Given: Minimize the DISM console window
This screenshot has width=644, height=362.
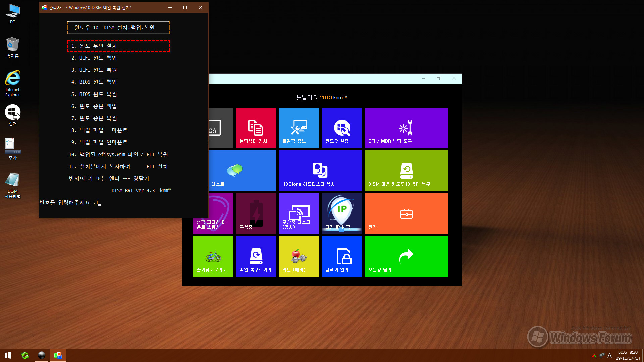Looking at the screenshot, I should click(170, 7).
